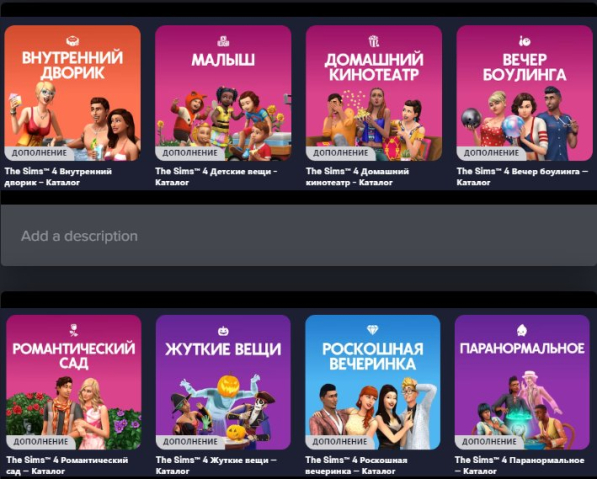Click the pumpkin icon above Жуткие вещи
The height and width of the screenshot is (479, 597).
[223, 331]
